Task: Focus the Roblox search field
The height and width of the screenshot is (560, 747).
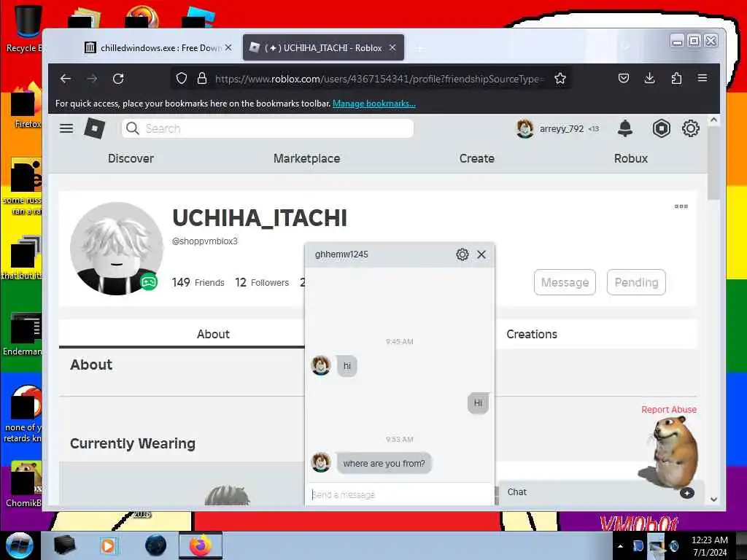Action: (x=268, y=128)
